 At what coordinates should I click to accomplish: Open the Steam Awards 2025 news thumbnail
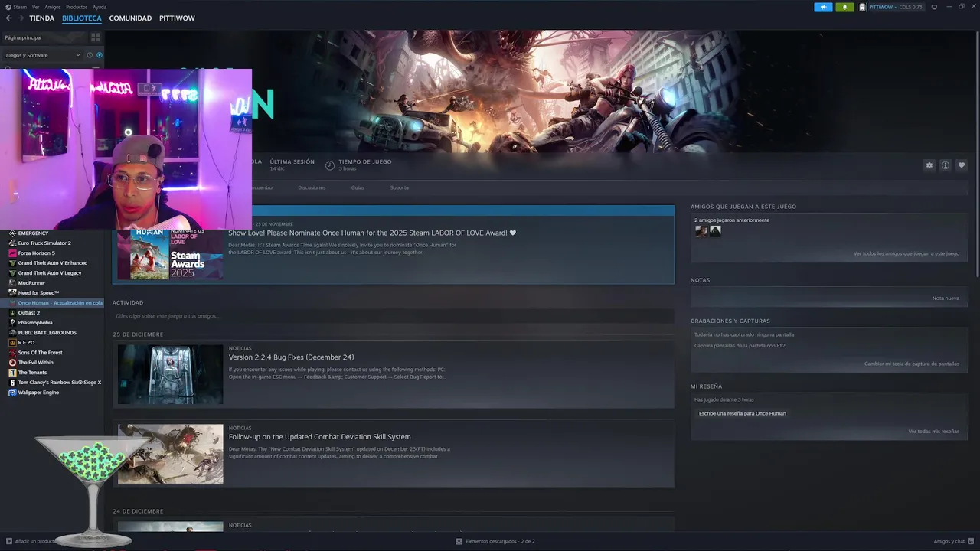[x=170, y=254]
